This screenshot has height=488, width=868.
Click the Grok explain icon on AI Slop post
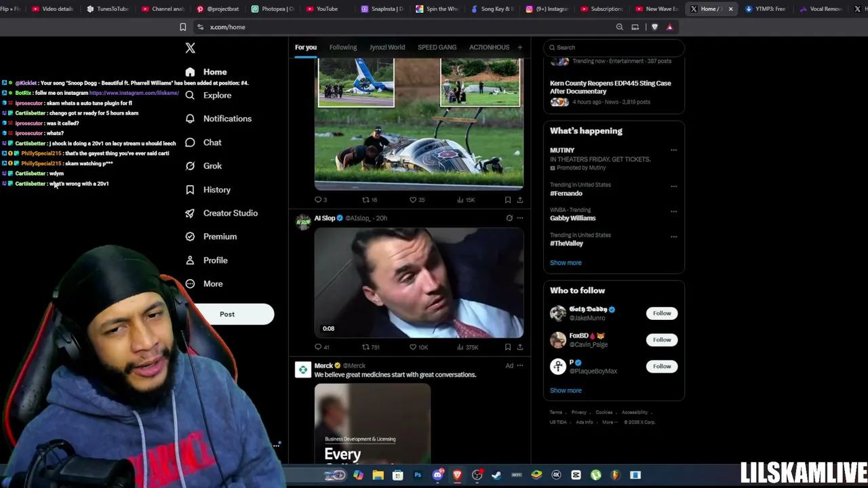pyautogui.click(x=509, y=218)
